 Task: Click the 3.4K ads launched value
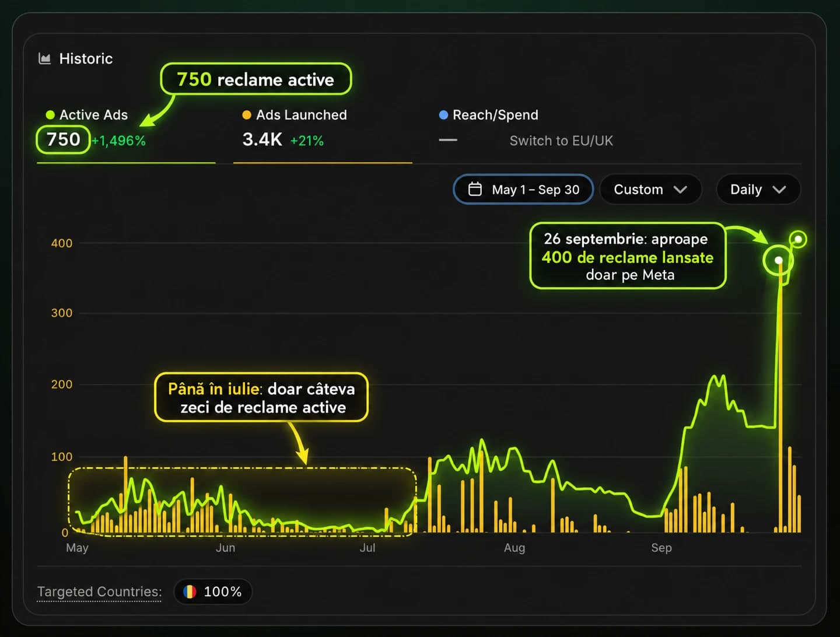tap(262, 139)
